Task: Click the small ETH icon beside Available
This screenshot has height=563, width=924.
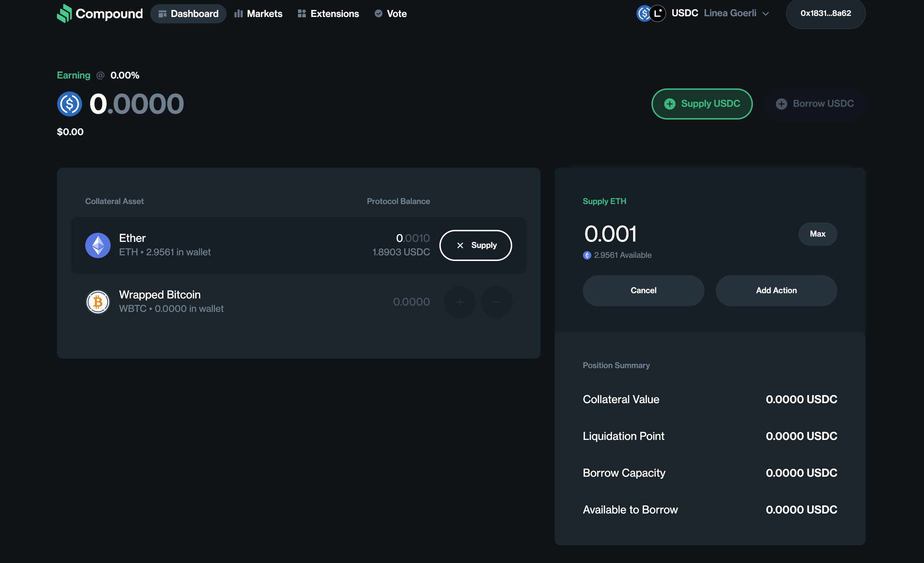Action: pyautogui.click(x=587, y=255)
